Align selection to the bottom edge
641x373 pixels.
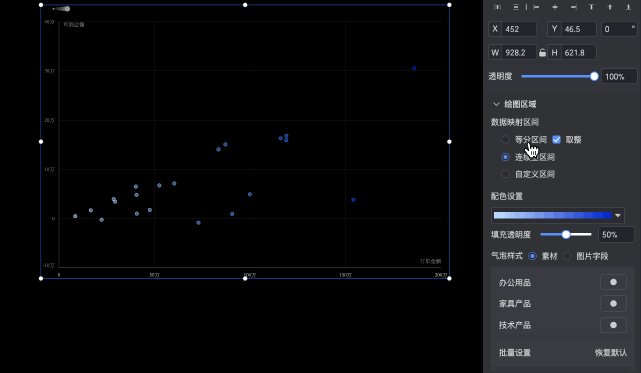628,7
